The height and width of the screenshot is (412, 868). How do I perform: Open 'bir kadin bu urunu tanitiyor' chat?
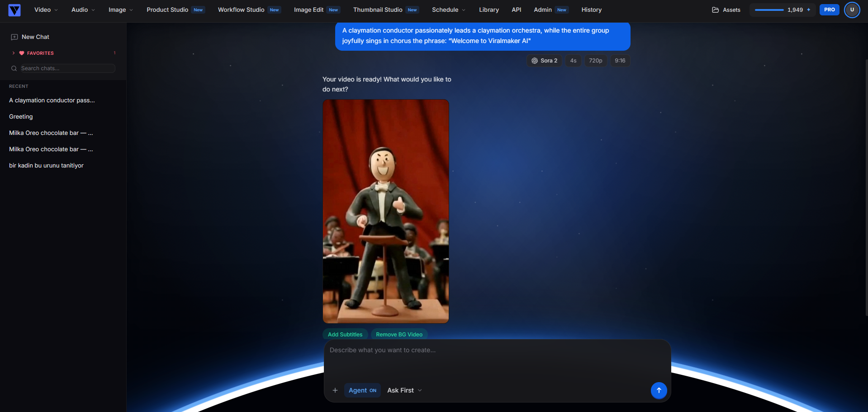(x=46, y=165)
